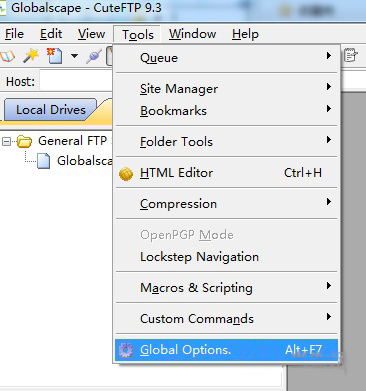The height and width of the screenshot is (391, 366).
Task: Open the dropdown arrow beside New icon
Action: click(x=75, y=56)
